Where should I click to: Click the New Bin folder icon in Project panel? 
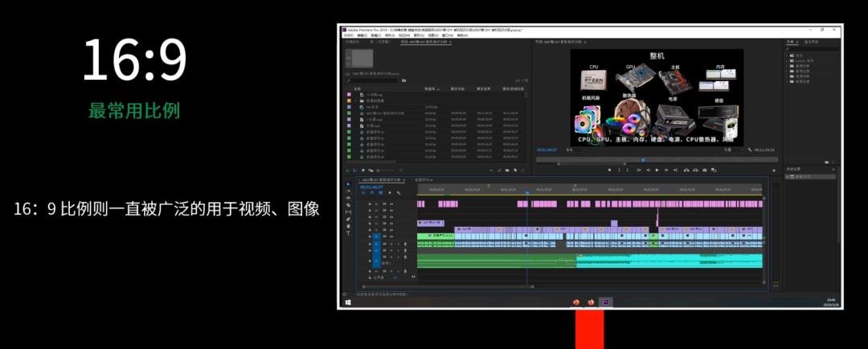click(507, 170)
